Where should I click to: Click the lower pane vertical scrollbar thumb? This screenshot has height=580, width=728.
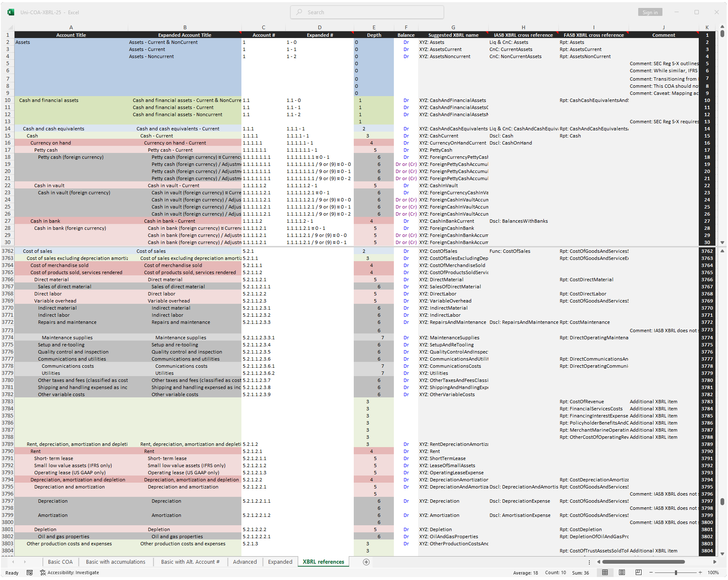click(722, 501)
